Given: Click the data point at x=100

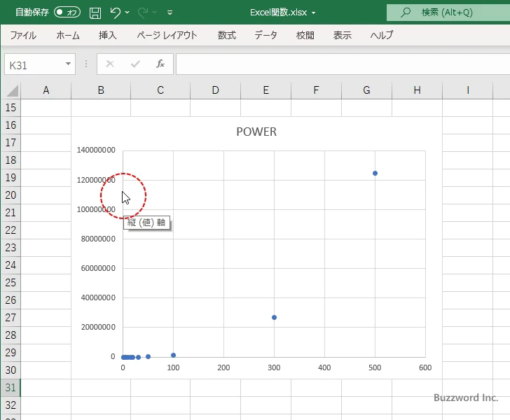Looking at the screenshot, I should pyautogui.click(x=173, y=356).
